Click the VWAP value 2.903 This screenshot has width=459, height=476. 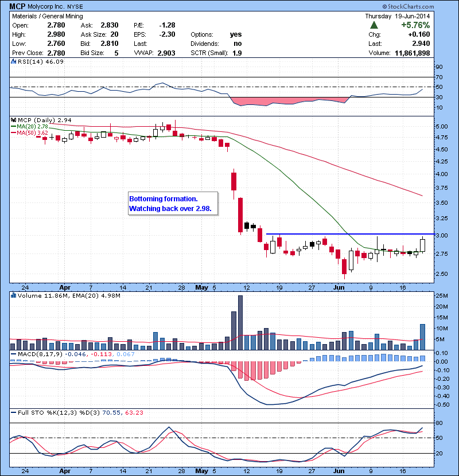(166, 53)
